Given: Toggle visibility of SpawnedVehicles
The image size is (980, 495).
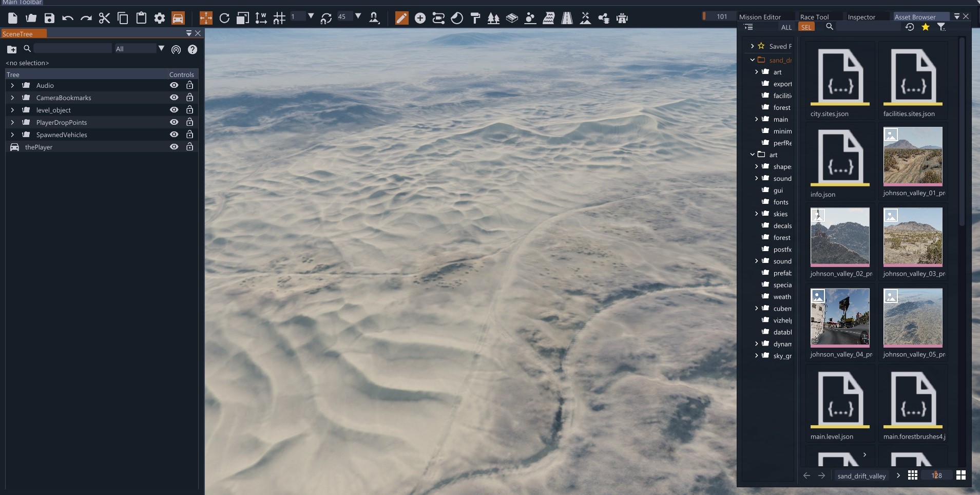Looking at the screenshot, I should [175, 135].
